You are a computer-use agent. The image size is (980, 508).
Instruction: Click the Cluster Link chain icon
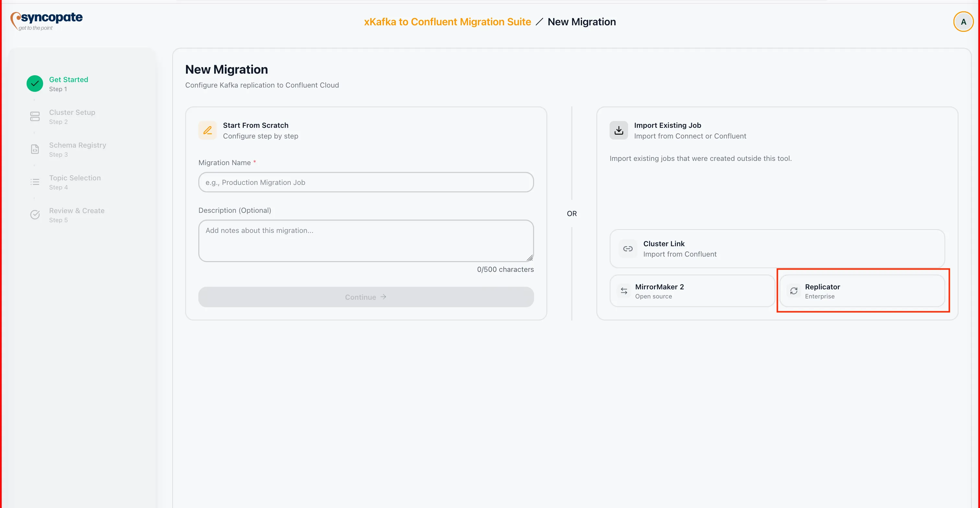(x=628, y=248)
